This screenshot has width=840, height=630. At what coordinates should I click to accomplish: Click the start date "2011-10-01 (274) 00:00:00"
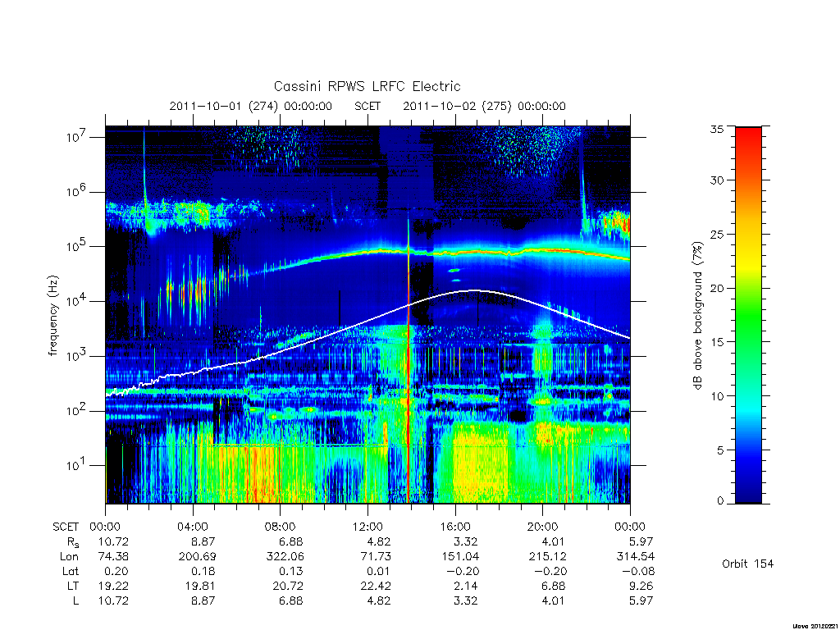(250, 106)
